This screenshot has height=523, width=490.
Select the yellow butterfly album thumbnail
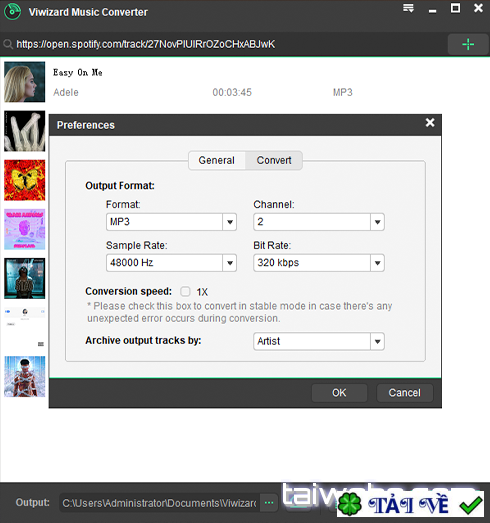[24, 180]
